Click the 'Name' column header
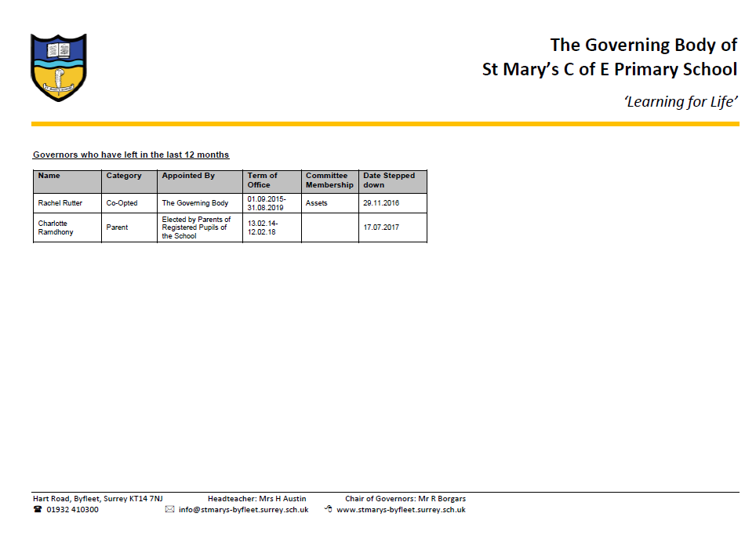Image resolution: width=756 pixels, height=535 pixels. (x=67, y=182)
